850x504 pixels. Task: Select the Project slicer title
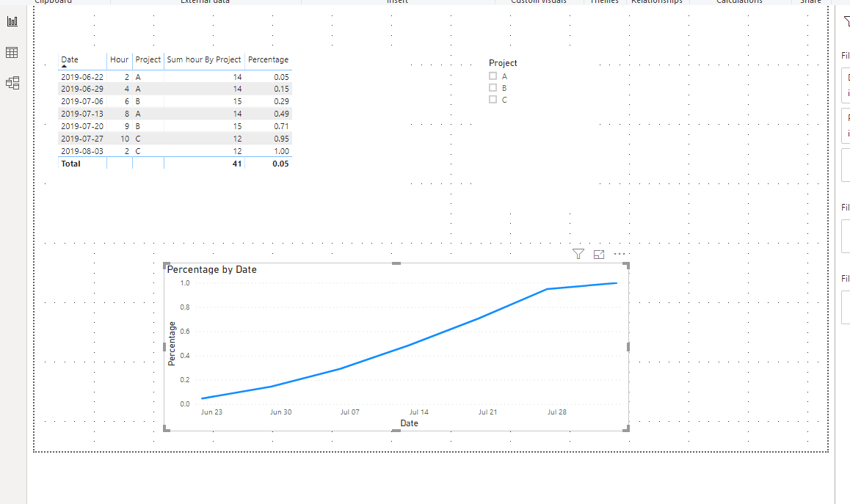tap(503, 63)
